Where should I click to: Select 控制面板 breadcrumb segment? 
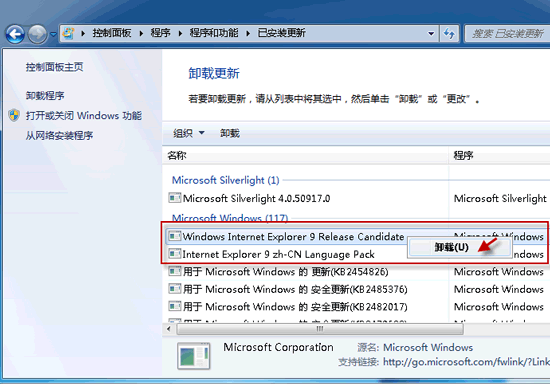pyautogui.click(x=112, y=33)
